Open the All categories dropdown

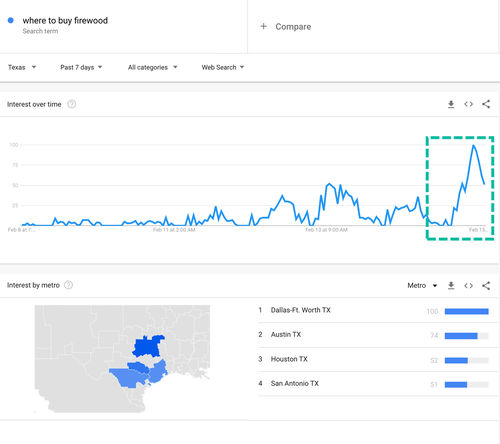153,67
